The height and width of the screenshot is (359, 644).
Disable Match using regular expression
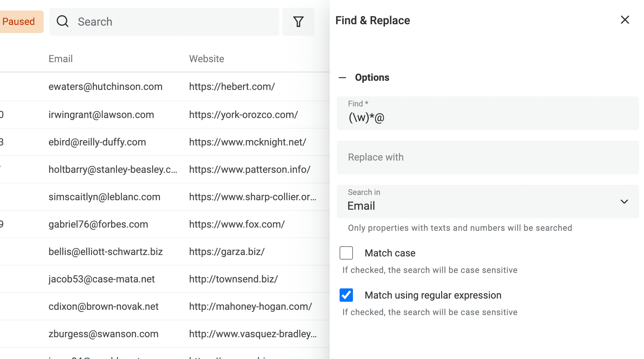tap(346, 295)
